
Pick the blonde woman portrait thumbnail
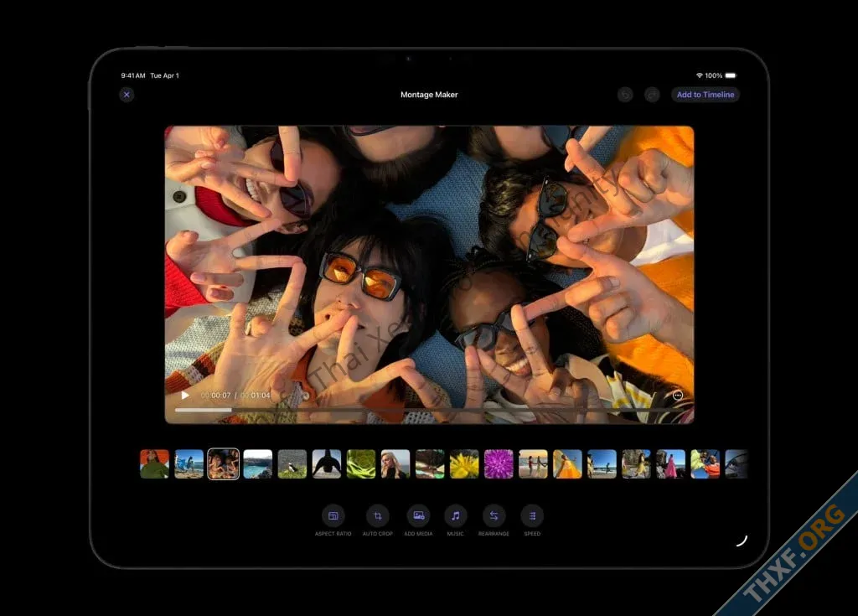pos(395,464)
